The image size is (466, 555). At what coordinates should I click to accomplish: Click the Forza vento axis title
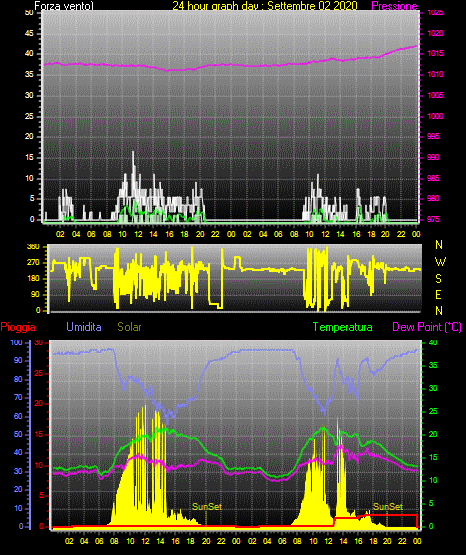click(64, 6)
